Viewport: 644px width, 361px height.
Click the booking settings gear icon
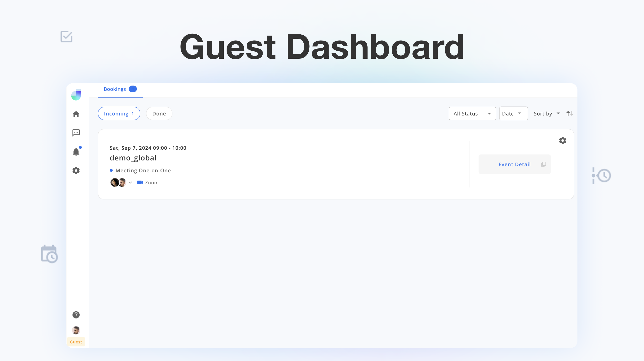(563, 140)
